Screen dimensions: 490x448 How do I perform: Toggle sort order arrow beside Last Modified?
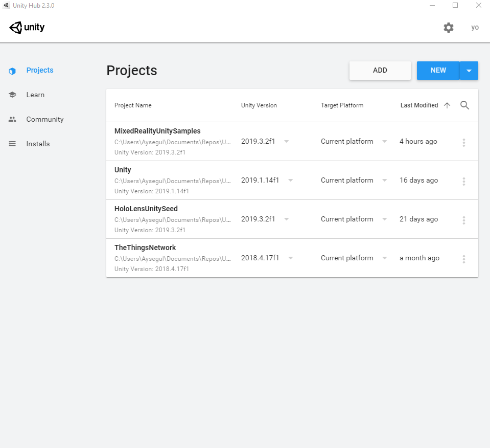(447, 105)
